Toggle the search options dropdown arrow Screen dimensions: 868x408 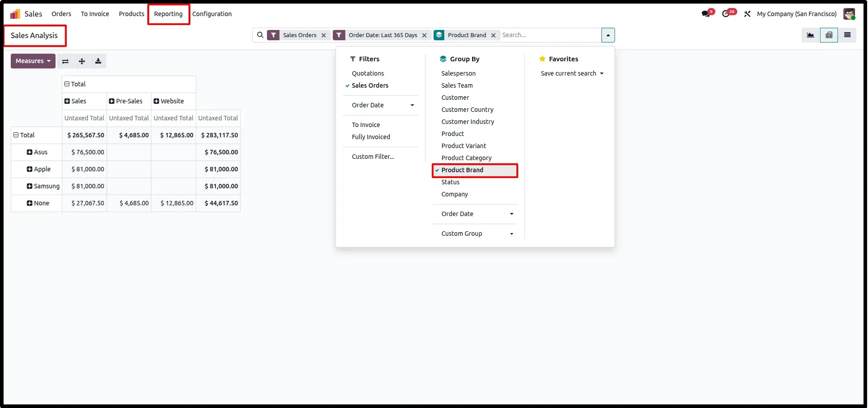click(x=608, y=35)
